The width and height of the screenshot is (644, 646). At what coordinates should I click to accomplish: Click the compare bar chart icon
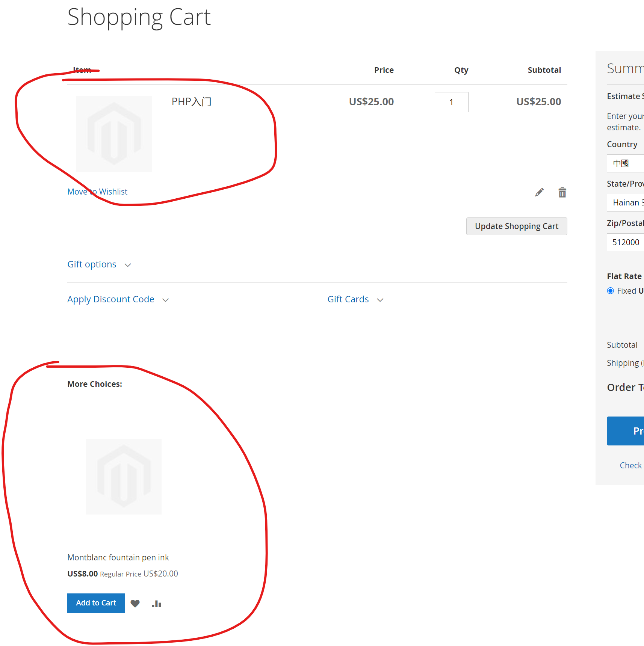[157, 603]
